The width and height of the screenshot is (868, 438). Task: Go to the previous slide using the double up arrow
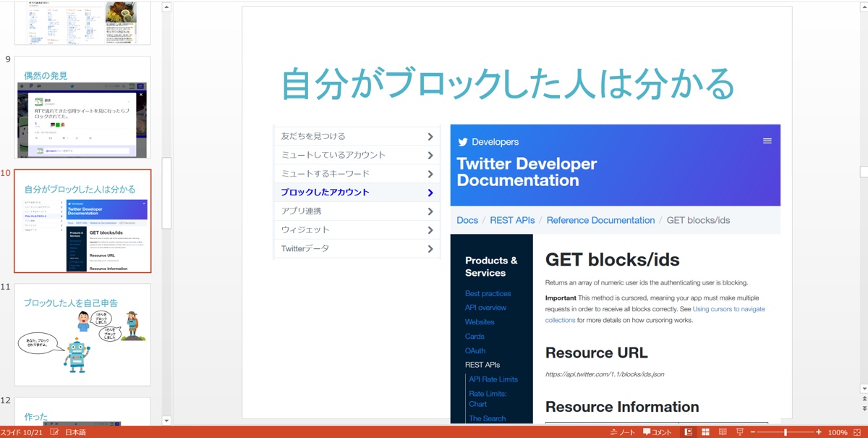point(864,399)
